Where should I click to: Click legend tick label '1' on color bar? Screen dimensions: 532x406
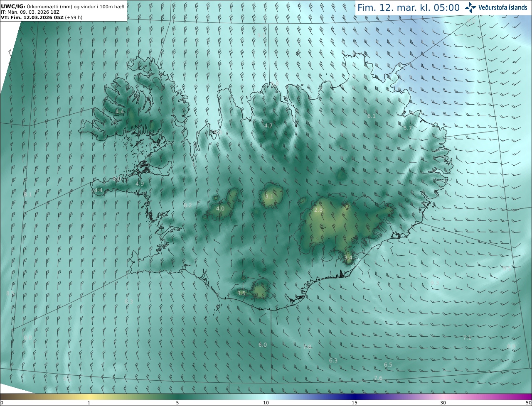point(89,403)
